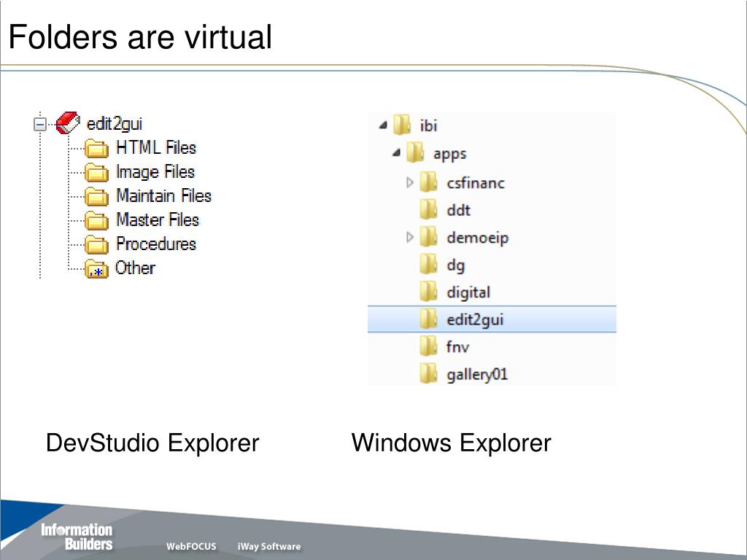Screen dimensions: 747x560
Task: Select the 'Image Files' label
Action: pos(155,172)
